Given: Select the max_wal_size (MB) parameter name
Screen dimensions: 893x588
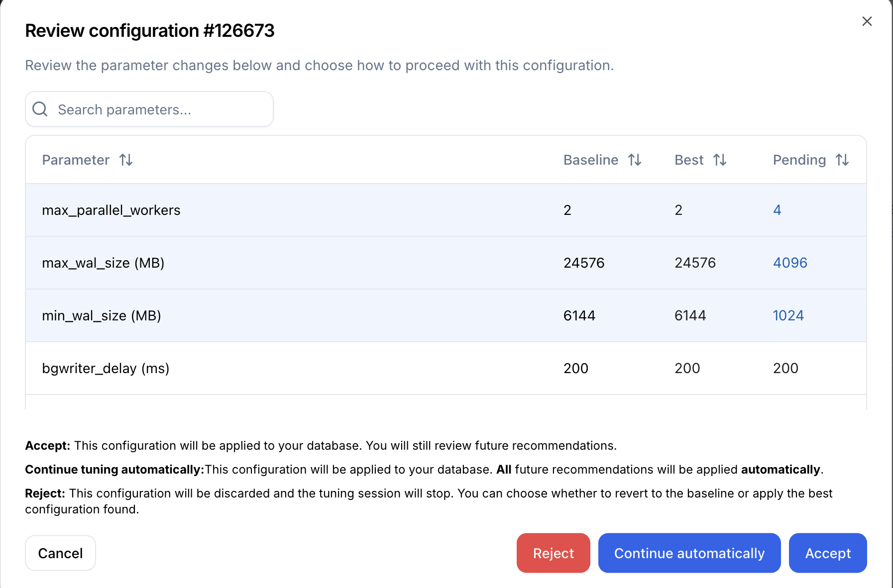Looking at the screenshot, I should (x=103, y=263).
